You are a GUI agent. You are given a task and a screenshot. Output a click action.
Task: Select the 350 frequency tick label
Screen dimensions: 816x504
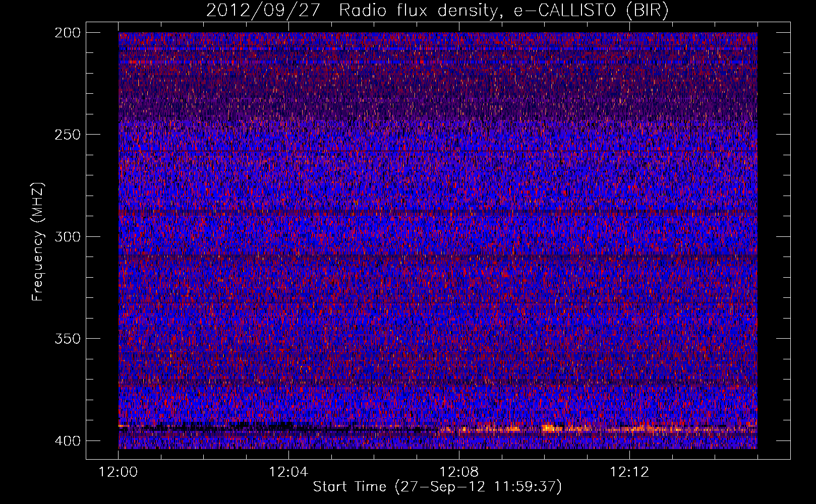[67, 338]
